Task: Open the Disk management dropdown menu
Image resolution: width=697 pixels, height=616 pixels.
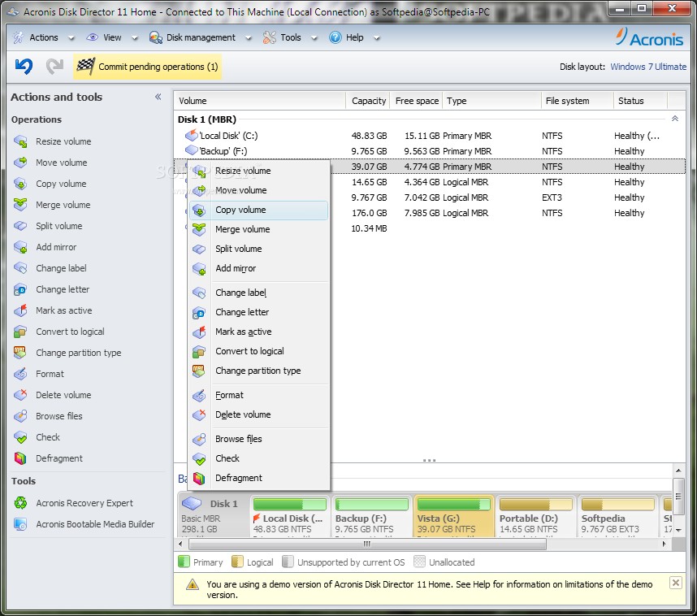Action: coord(200,37)
